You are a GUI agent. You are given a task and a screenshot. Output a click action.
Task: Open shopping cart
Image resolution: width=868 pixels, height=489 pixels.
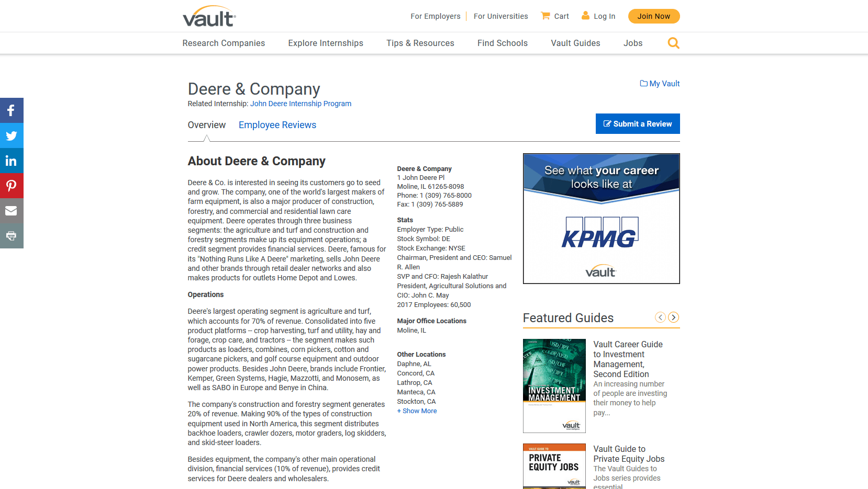555,16
